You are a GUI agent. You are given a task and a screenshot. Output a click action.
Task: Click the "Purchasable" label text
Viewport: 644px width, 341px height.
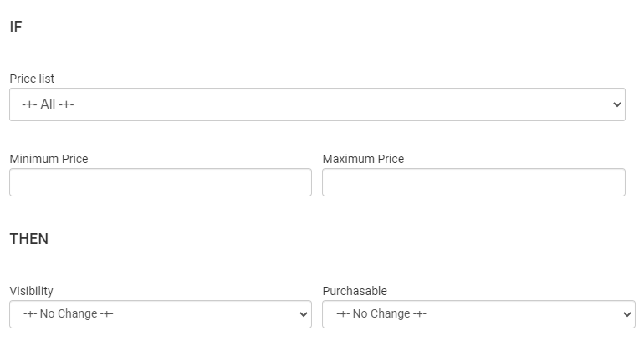[x=355, y=291]
